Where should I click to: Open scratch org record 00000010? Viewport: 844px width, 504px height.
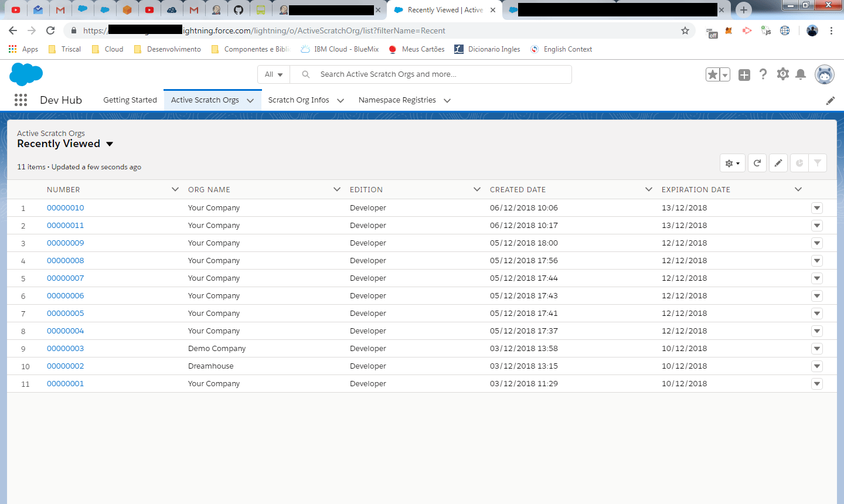coord(66,208)
